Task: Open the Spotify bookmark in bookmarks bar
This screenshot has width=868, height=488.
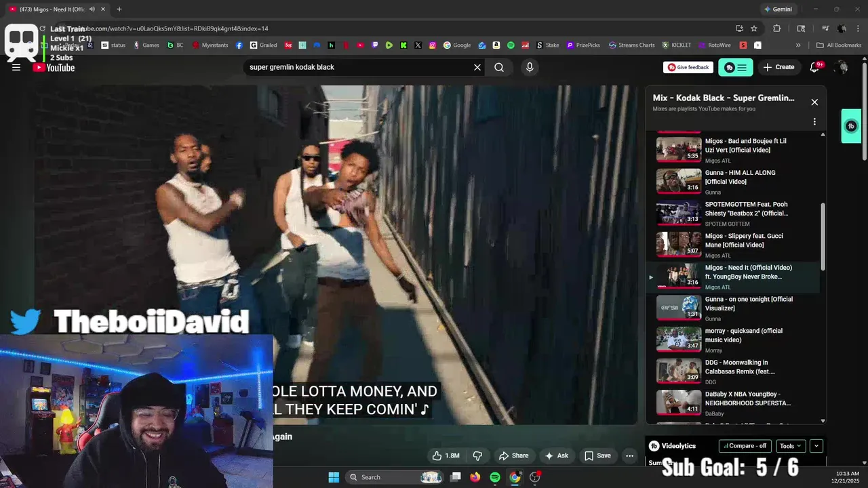Action: pyautogui.click(x=511, y=45)
